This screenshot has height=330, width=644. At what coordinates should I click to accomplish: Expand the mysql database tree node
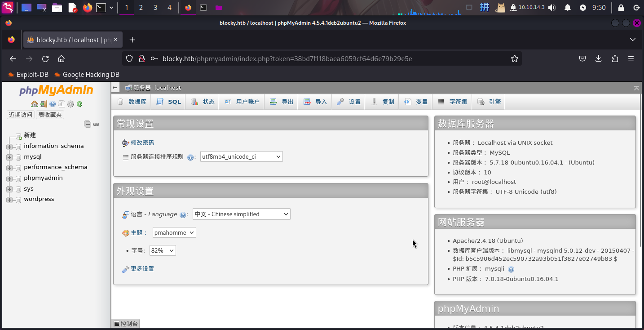tap(9, 157)
